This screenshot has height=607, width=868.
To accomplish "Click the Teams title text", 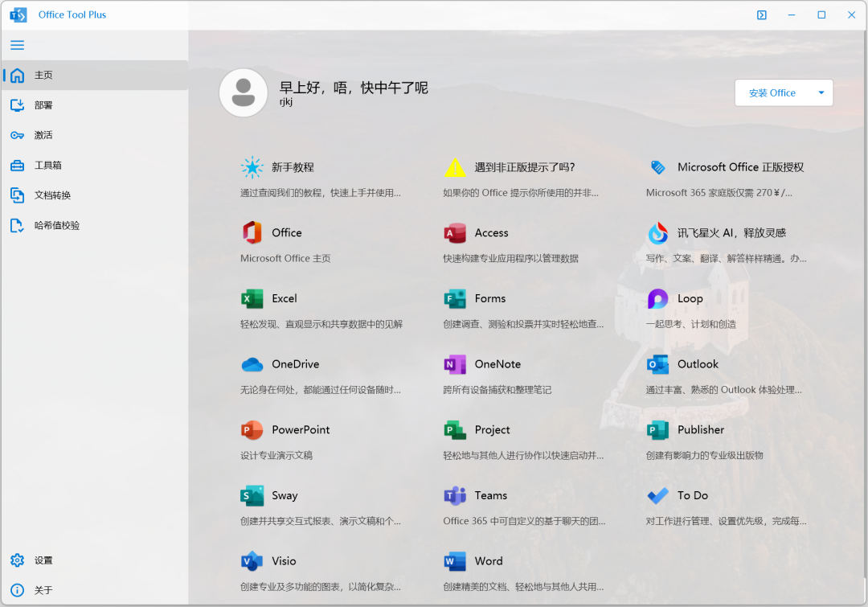I will pyautogui.click(x=491, y=495).
